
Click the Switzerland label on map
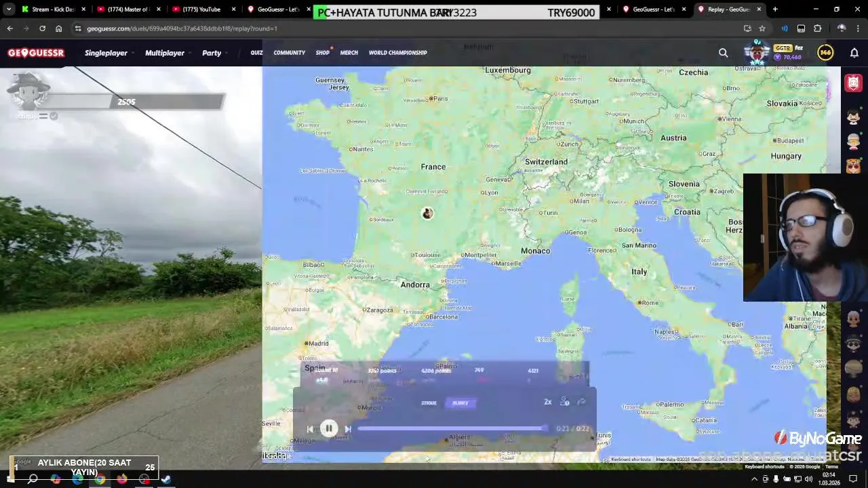pos(546,162)
